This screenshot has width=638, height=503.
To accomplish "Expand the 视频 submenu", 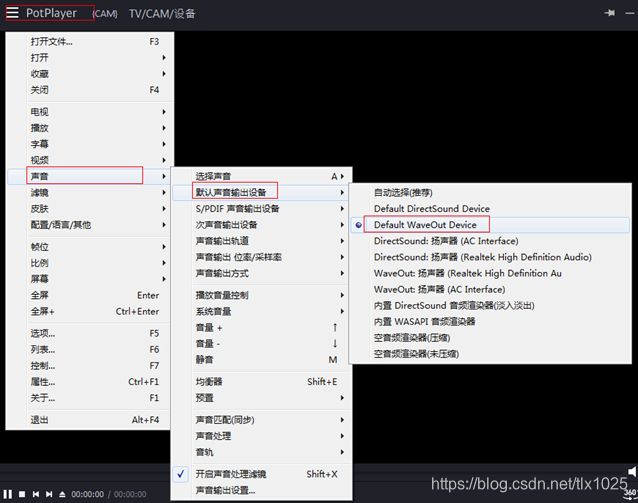I will 88,160.
